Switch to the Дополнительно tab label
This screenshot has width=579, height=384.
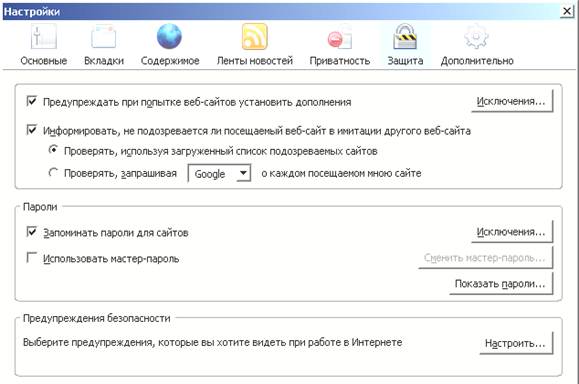(477, 61)
